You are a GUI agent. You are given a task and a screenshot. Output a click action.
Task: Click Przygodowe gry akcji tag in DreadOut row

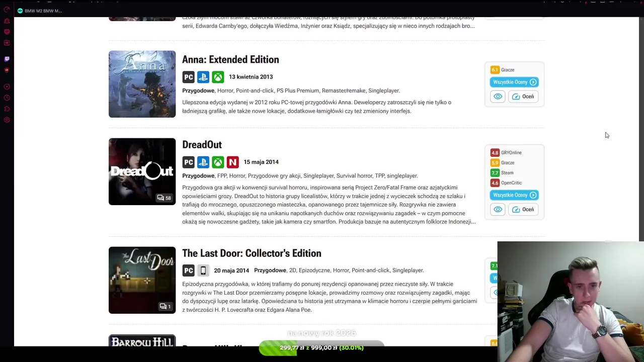point(274,176)
